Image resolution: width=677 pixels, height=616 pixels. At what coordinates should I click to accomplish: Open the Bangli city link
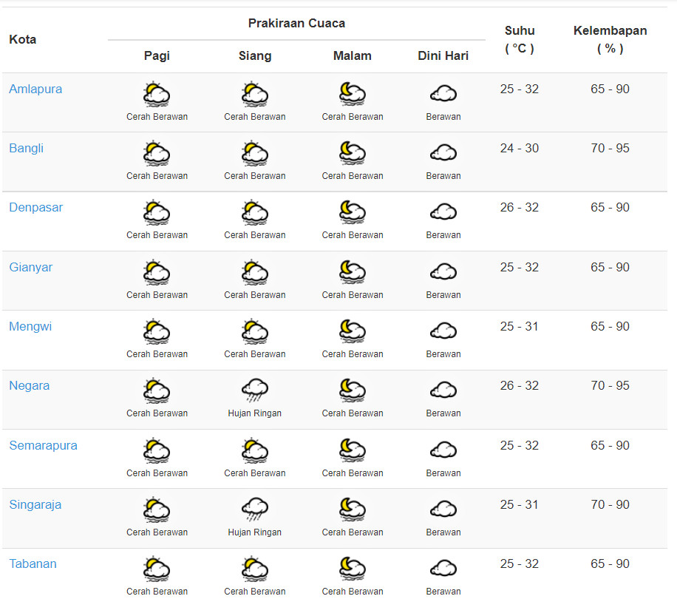27,148
